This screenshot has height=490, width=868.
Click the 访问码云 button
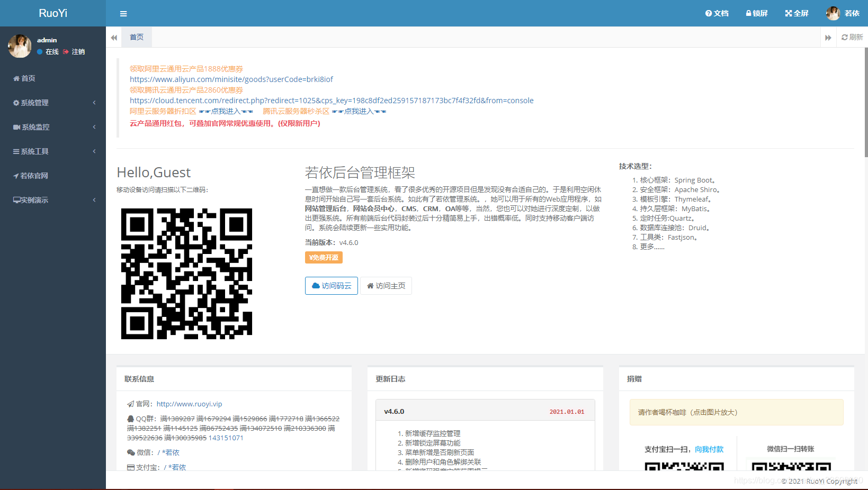pos(332,286)
